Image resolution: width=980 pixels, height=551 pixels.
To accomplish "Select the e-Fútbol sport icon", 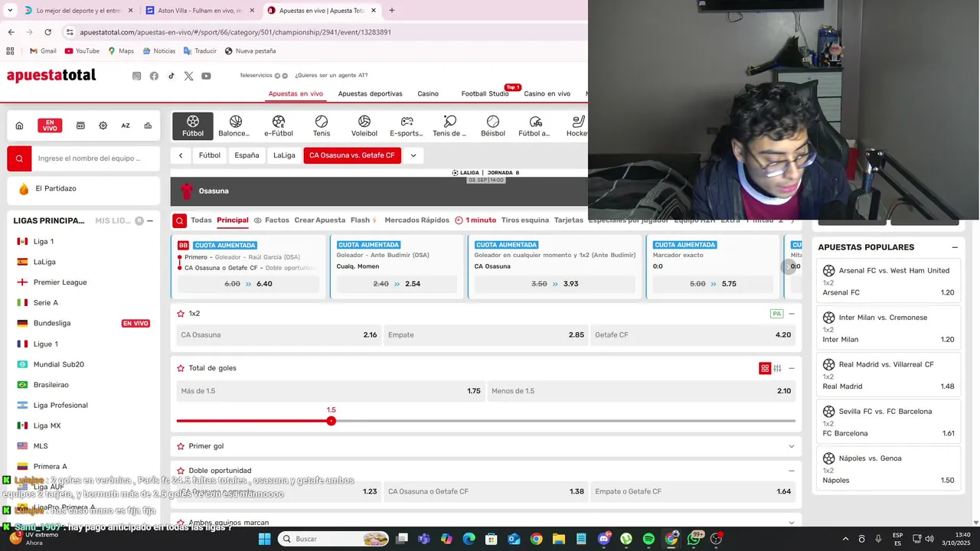I will click(279, 126).
